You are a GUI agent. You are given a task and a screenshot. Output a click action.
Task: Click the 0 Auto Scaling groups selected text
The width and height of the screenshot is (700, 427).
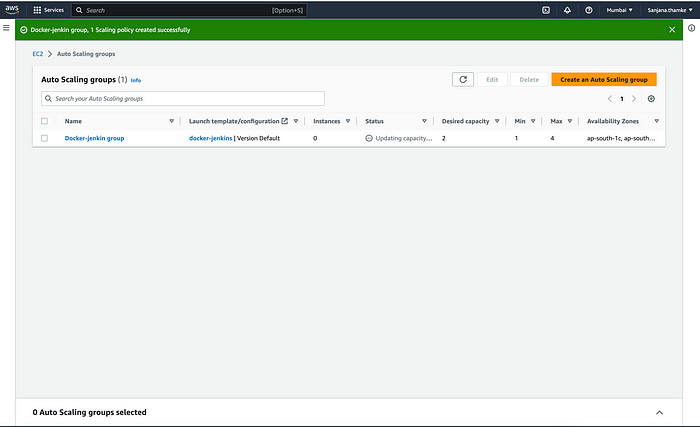click(89, 412)
